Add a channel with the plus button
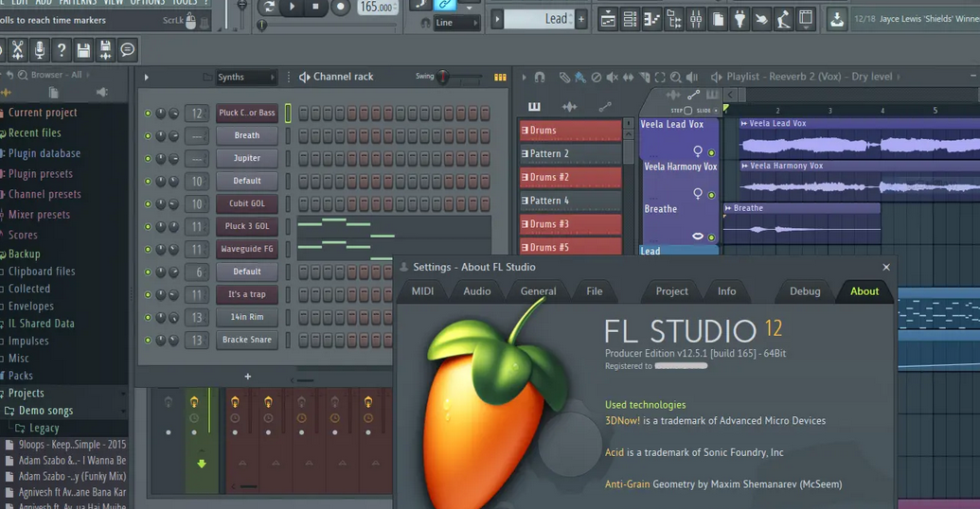 point(247,377)
